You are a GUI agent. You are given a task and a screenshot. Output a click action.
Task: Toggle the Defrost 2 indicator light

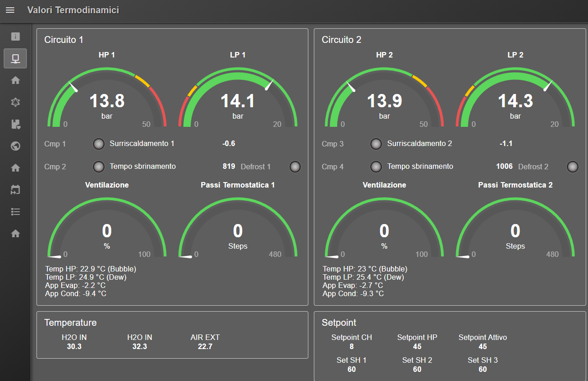(x=572, y=167)
